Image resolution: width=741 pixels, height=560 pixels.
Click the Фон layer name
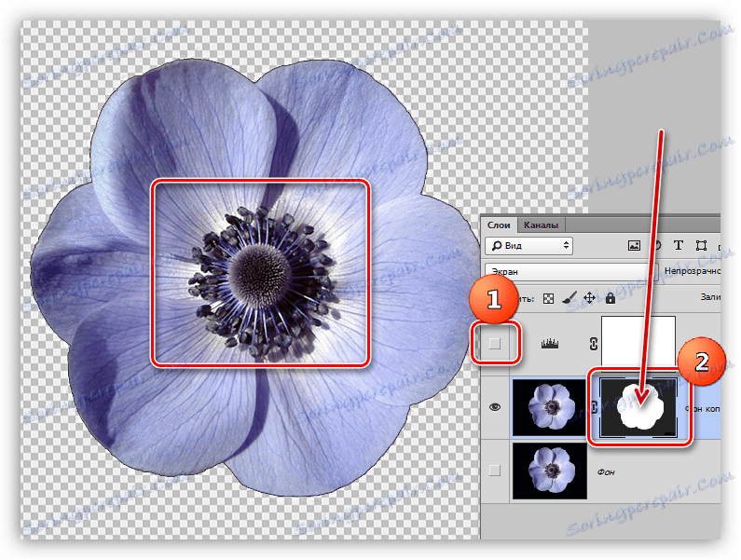[606, 471]
